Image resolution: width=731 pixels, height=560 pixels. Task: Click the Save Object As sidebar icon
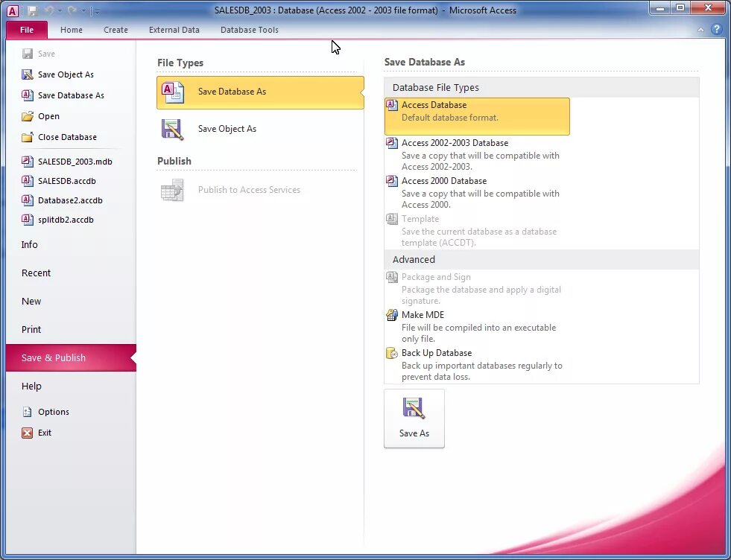coord(28,74)
